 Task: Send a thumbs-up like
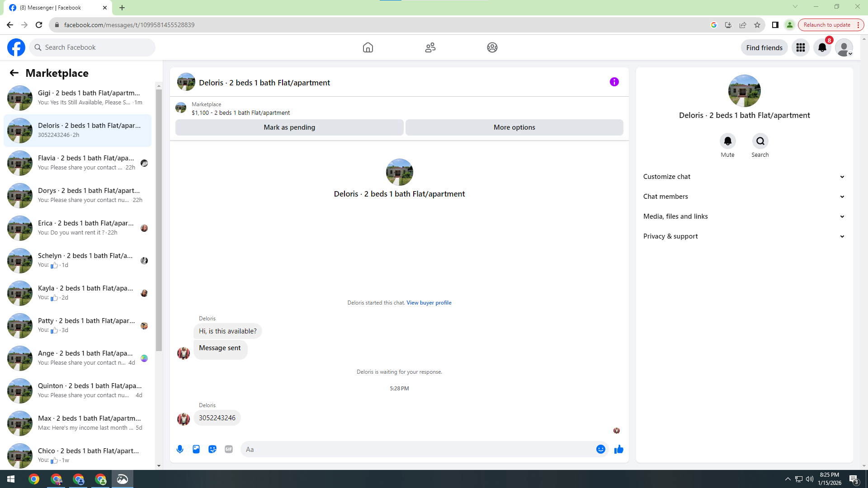click(619, 449)
